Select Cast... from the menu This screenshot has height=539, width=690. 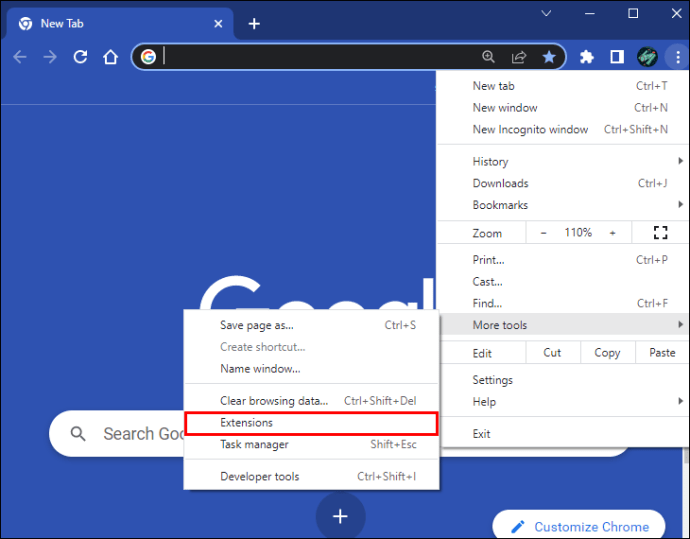click(563, 282)
